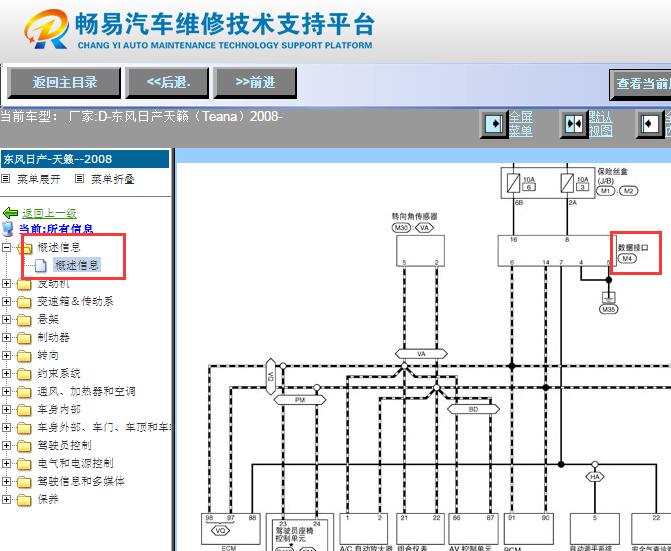
Task: Go back with <<后退 button
Action: [167, 82]
